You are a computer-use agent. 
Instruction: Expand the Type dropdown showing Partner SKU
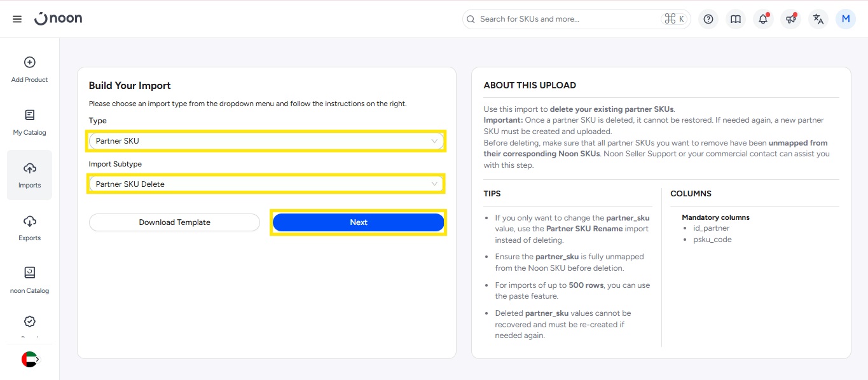tap(266, 141)
